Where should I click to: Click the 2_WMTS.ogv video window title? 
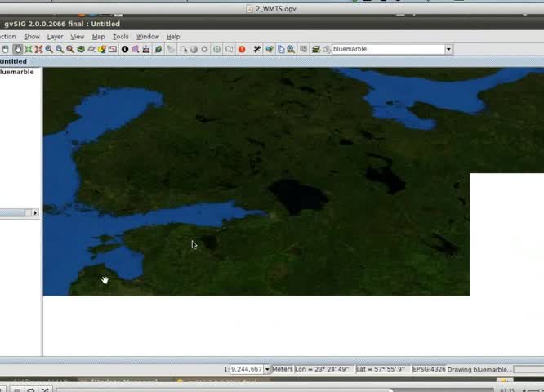click(x=276, y=9)
